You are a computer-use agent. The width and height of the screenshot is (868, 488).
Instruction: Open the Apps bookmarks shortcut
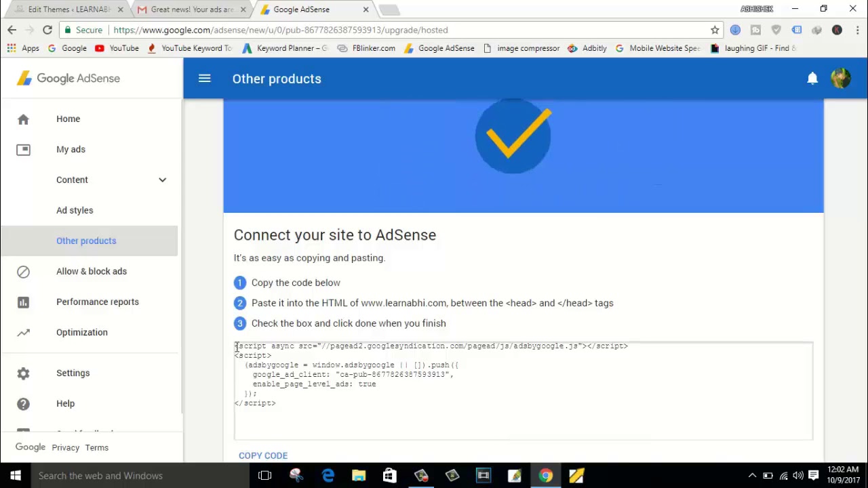tap(23, 48)
